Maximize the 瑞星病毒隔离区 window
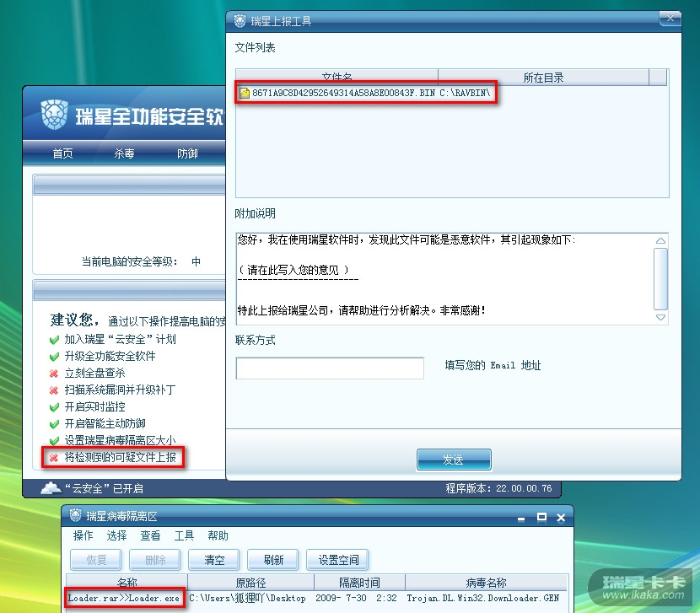 (541, 517)
